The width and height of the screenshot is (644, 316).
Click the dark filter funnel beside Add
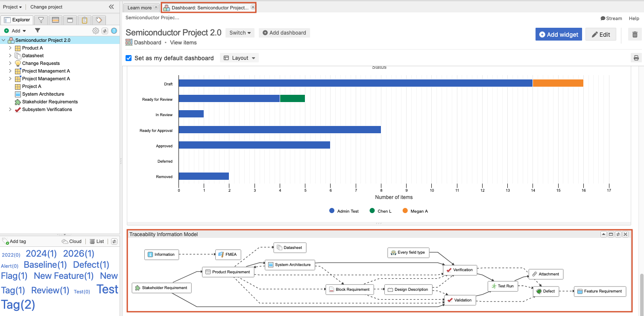point(38,31)
